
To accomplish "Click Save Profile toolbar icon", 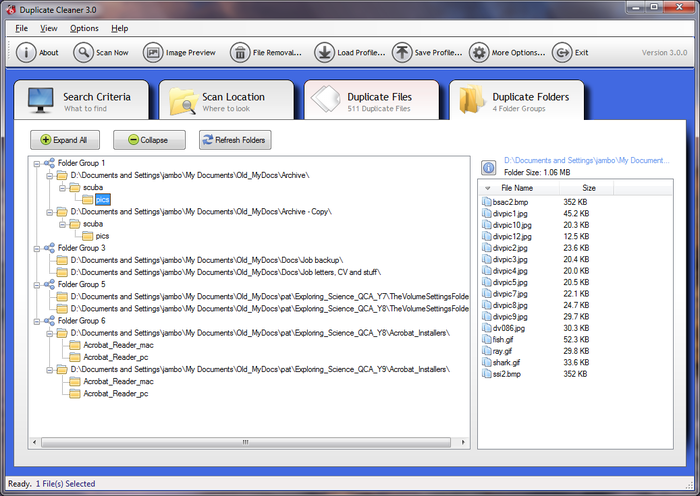I will (x=402, y=53).
